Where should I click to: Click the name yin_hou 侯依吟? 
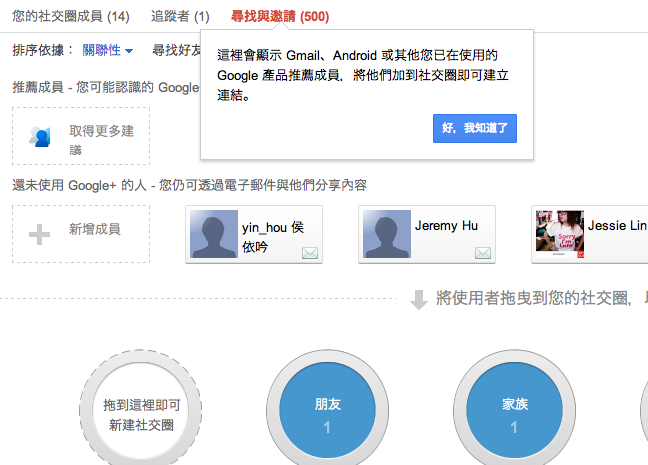[x=273, y=237]
